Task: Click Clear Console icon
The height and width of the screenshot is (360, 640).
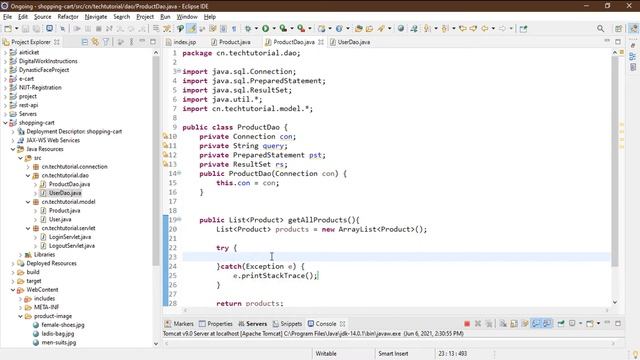Action: [x=503, y=324]
